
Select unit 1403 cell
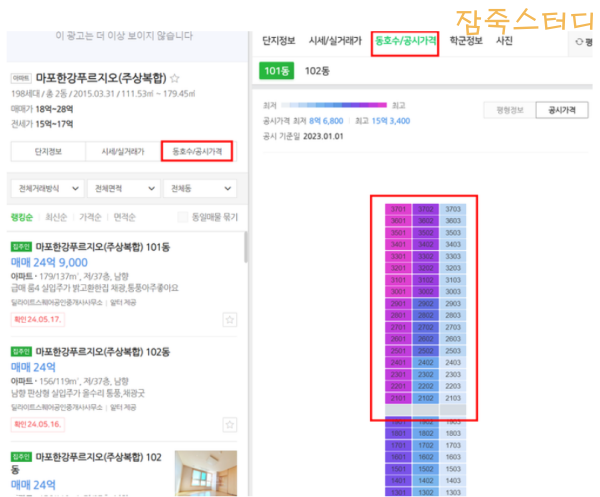[x=453, y=481]
